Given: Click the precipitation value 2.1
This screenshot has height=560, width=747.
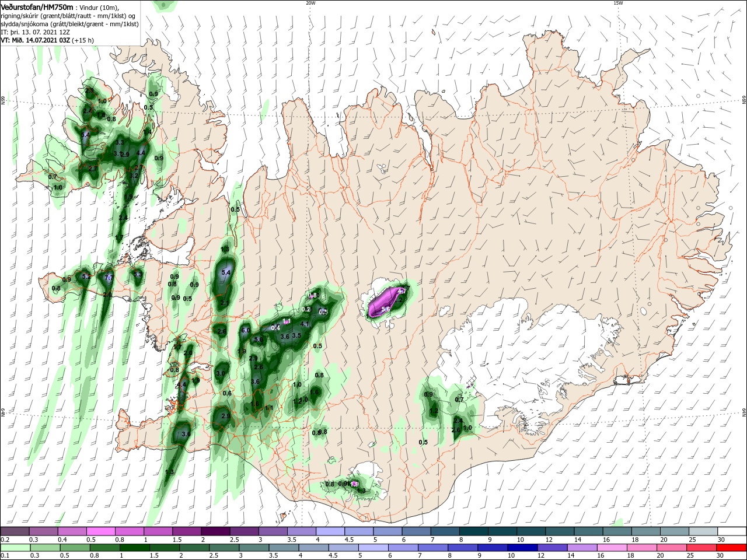Looking at the screenshot, I should coord(225,303).
